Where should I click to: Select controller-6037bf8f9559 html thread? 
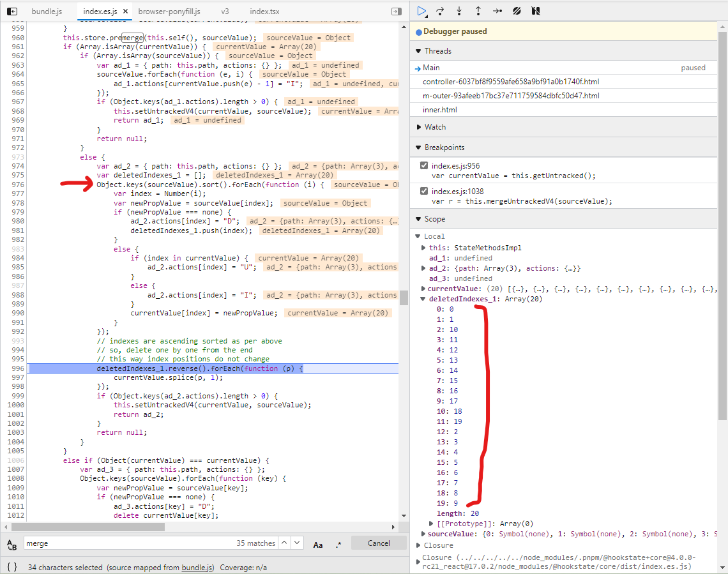coord(564,81)
